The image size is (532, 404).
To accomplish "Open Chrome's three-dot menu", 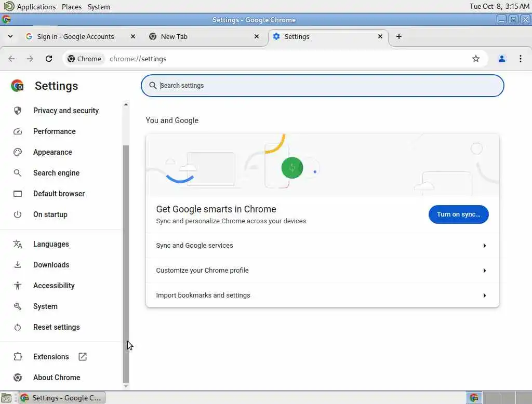I will click(x=520, y=59).
